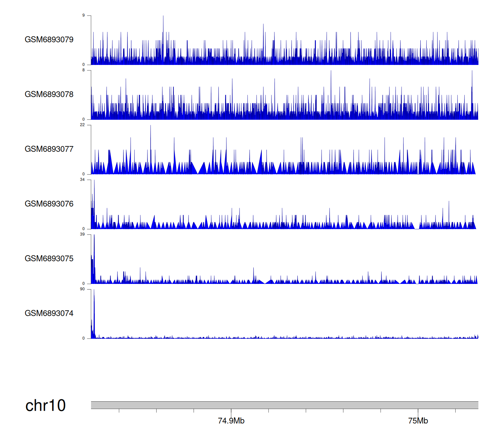Select the GSM6893076 track label
504x444 pixels.
pyautogui.click(x=49, y=204)
